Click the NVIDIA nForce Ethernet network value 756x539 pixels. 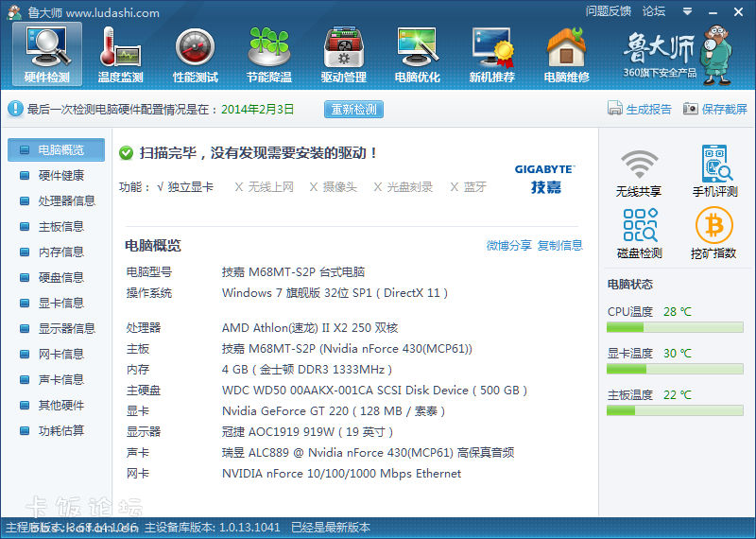pos(341,474)
